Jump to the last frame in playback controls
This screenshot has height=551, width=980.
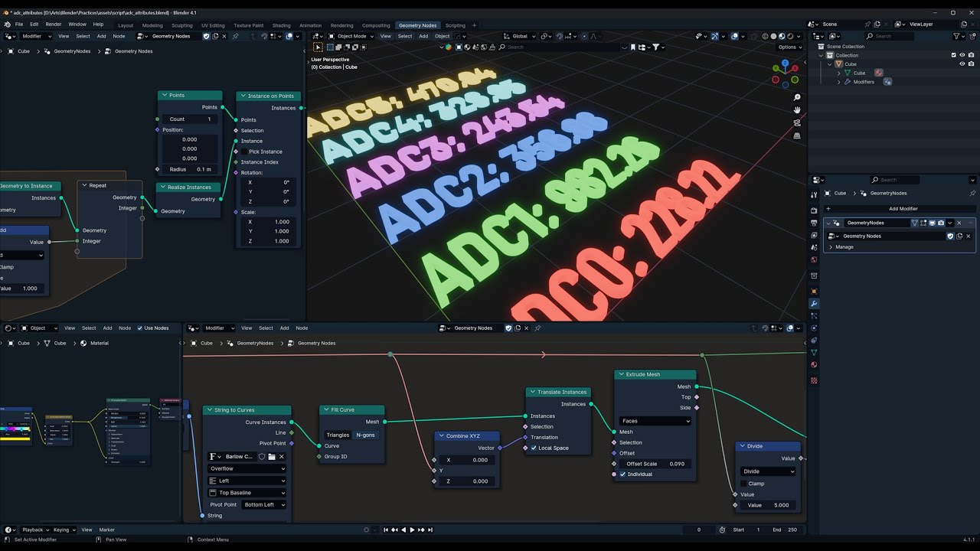click(430, 530)
